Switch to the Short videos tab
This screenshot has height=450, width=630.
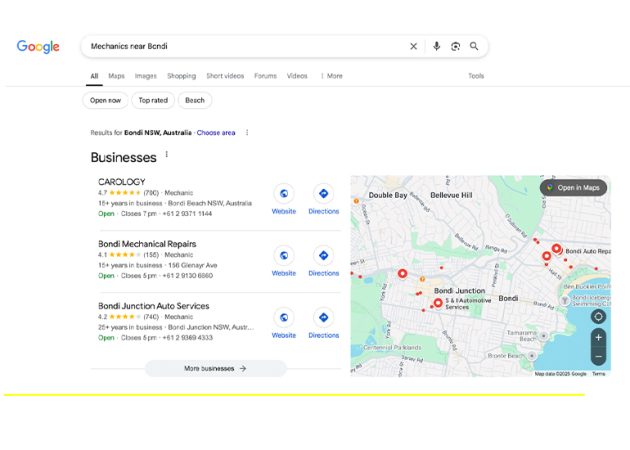[225, 76]
